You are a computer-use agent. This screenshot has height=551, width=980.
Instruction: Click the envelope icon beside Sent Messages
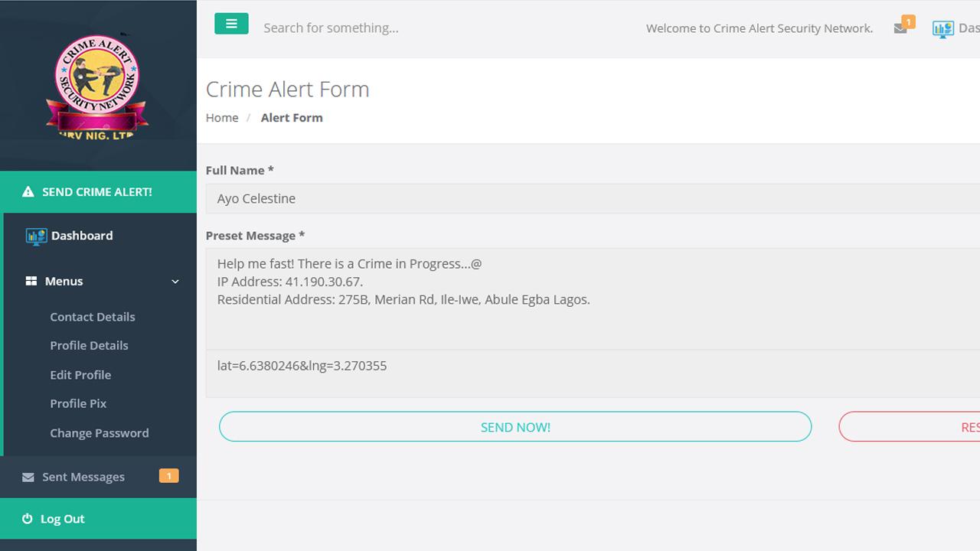28,477
